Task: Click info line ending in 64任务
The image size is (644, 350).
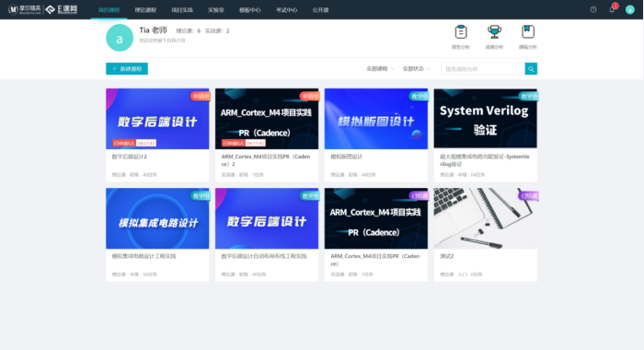Action: coord(462,175)
